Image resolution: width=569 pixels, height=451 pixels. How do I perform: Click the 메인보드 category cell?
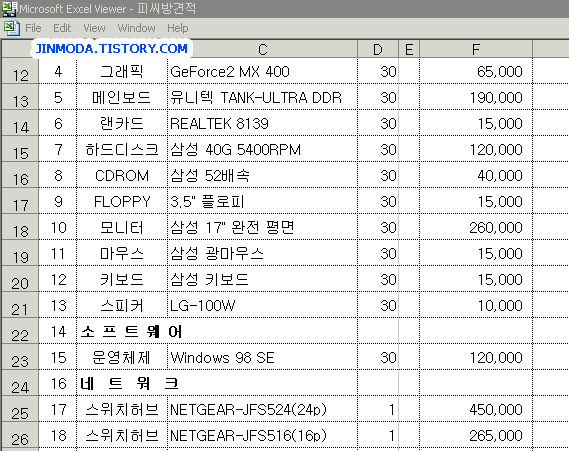point(122,97)
